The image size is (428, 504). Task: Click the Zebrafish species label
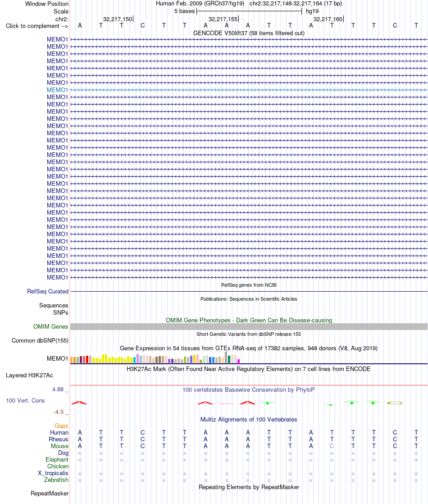[x=56, y=480]
